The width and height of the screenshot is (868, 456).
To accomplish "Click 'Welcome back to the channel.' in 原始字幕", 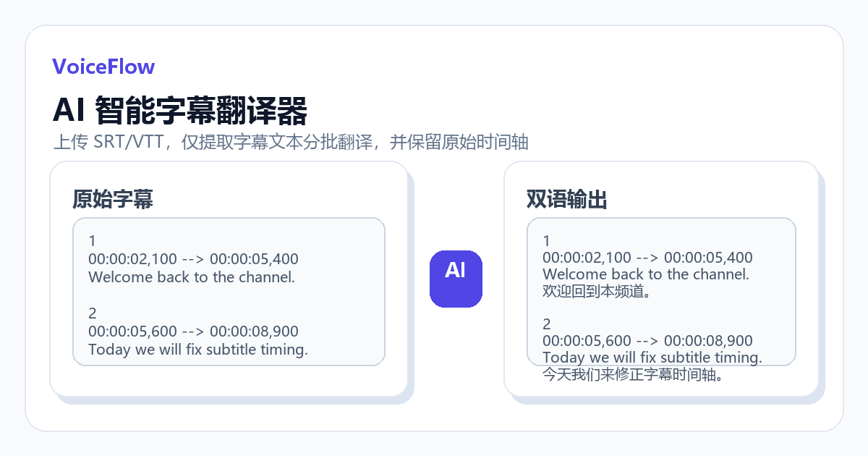I will pos(192,277).
